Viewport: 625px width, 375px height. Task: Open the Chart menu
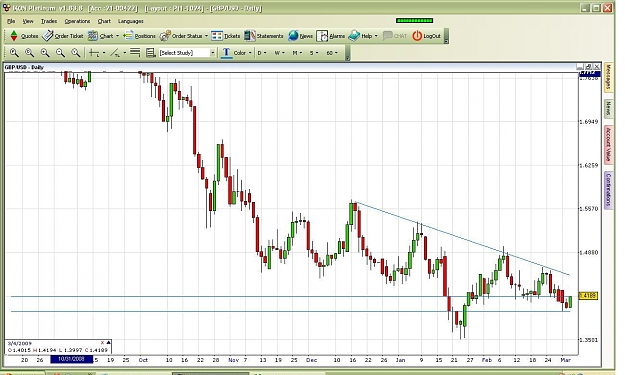pos(104,21)
